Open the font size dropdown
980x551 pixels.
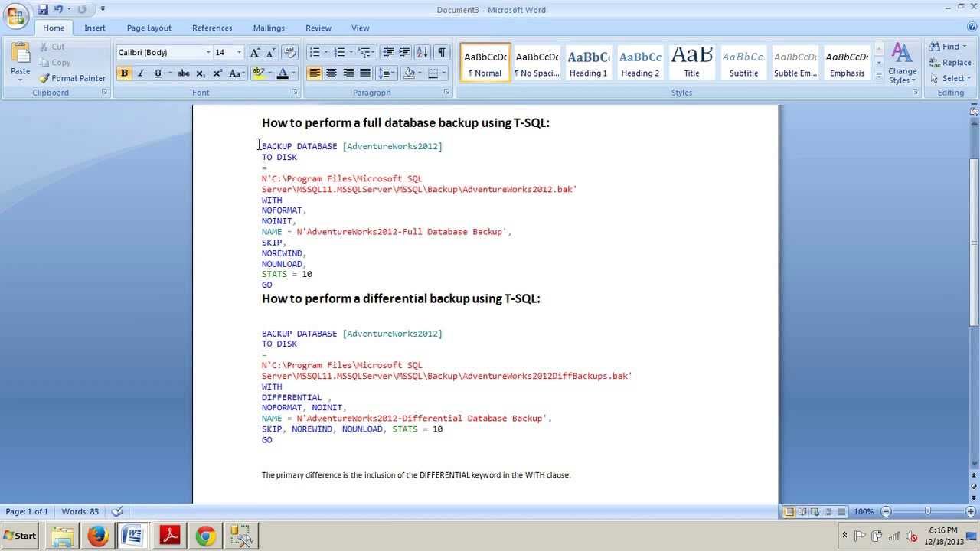click(x=239, y=53)
